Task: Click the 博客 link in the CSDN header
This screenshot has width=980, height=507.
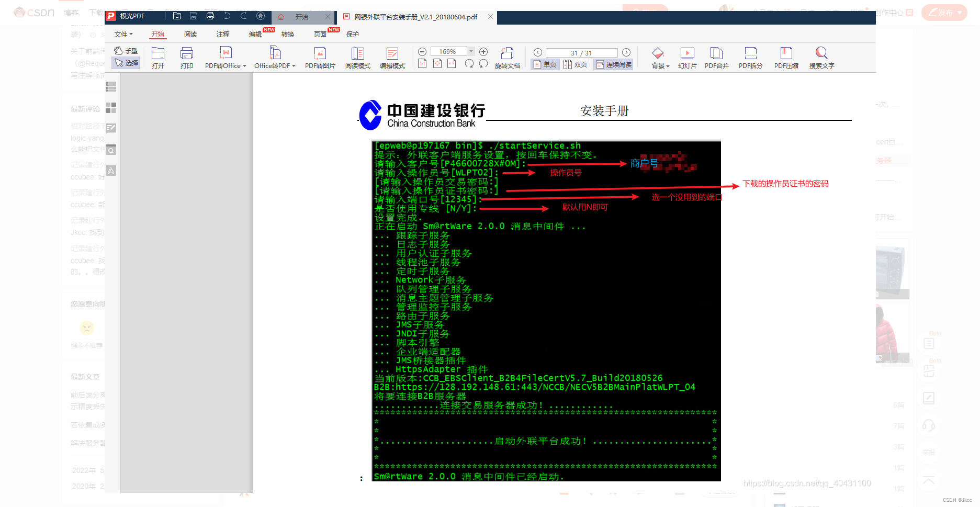Action: coord(71,13)
